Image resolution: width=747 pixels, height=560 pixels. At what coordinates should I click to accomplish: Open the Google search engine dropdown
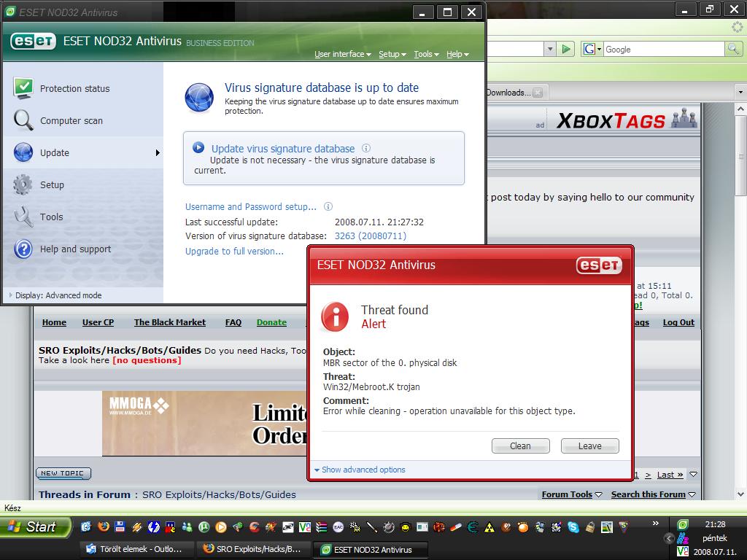click(x=600, y=49)
